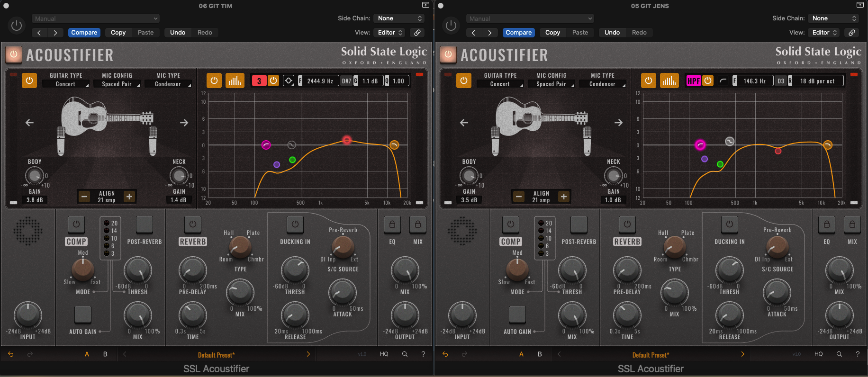This screenshot has height=377, width=868.
Task: Click the help question mark in right plugin footer
Action: click(x=858, y=354)
